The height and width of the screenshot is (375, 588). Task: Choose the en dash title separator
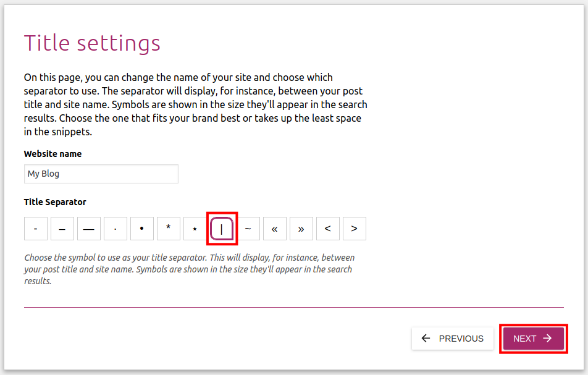(x=62, y=229)
